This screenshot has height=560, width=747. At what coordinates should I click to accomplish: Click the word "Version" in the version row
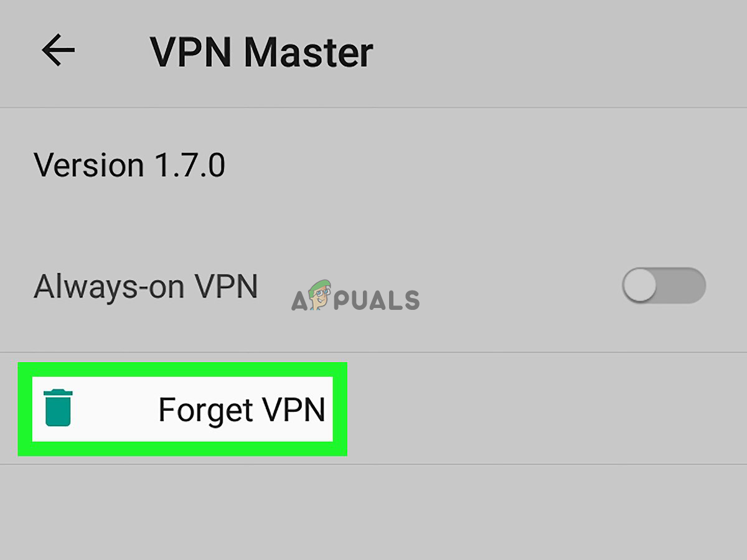click(89, 166)
